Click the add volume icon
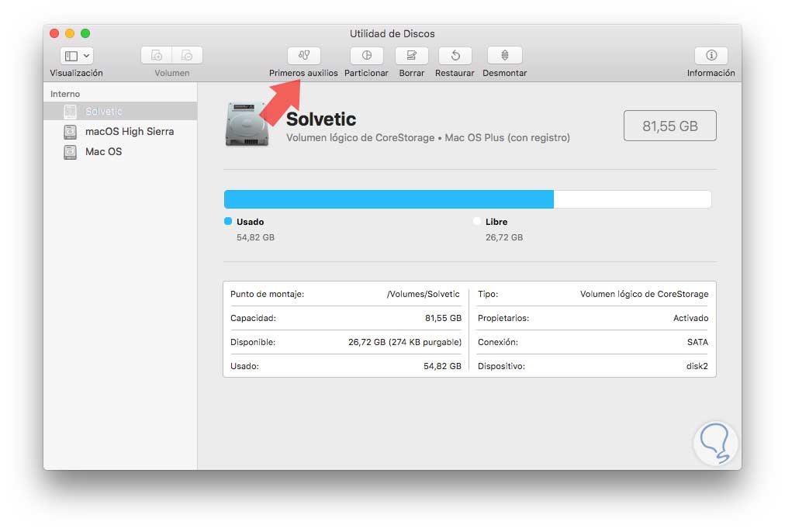 [156, 55]
